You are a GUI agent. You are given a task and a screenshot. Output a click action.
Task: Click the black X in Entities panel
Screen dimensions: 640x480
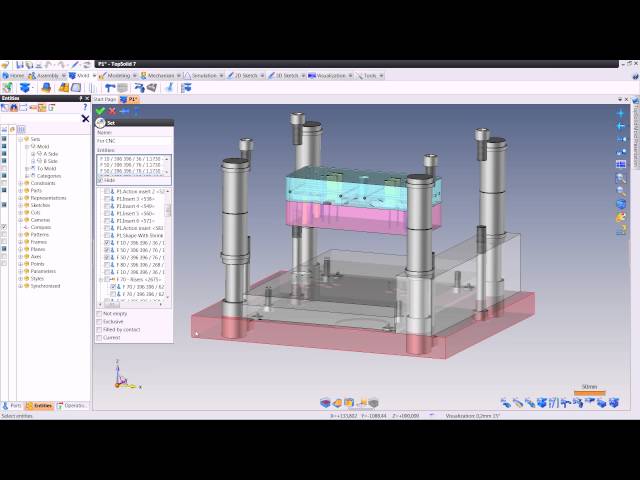tap(85, 119)
